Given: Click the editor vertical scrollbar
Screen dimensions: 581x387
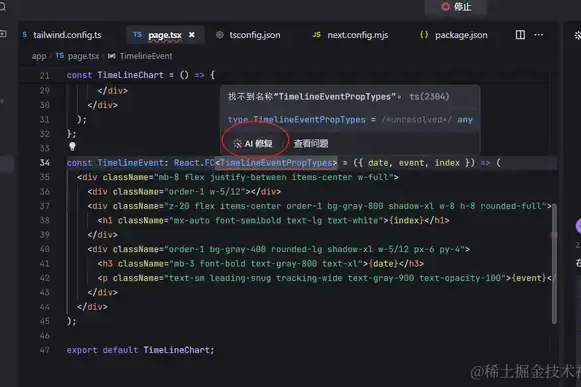Looking at the screenshot, I should [554, 264].
